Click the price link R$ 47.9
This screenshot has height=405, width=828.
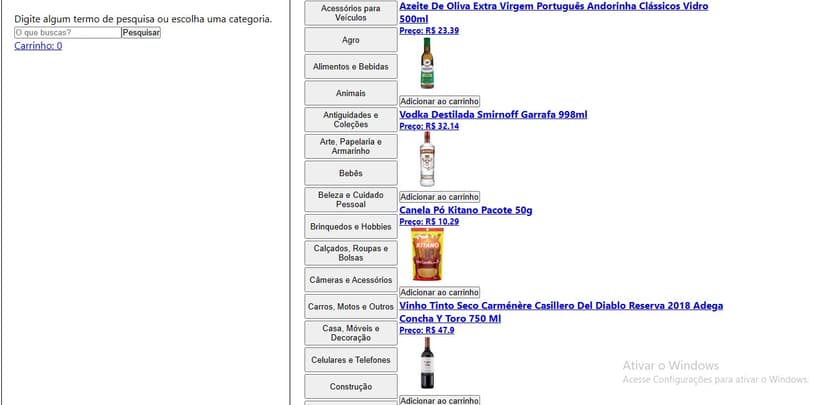point(427,331)
